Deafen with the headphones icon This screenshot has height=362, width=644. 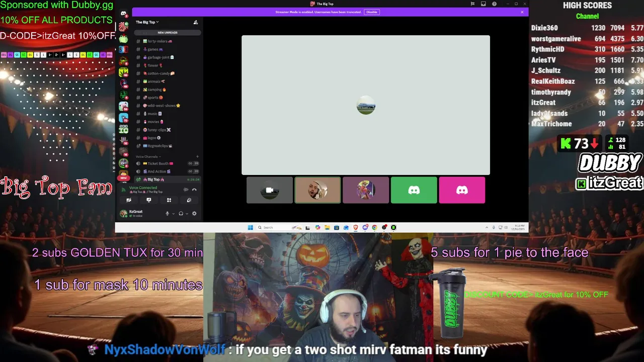pyautogui.click(x=181, y=214)
